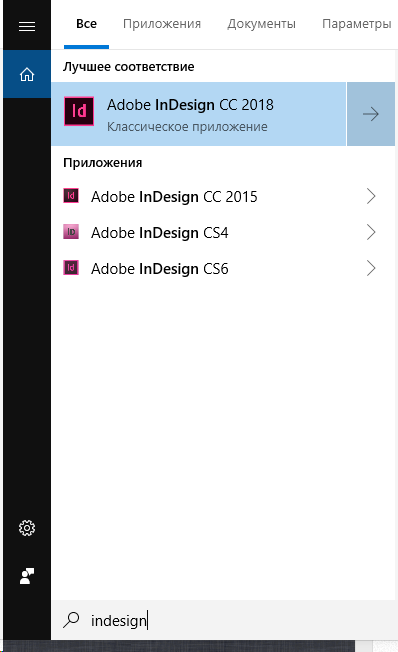The image size is (398, 652).
Task: Click the InDesign CS6 icon
Action: 71,267
